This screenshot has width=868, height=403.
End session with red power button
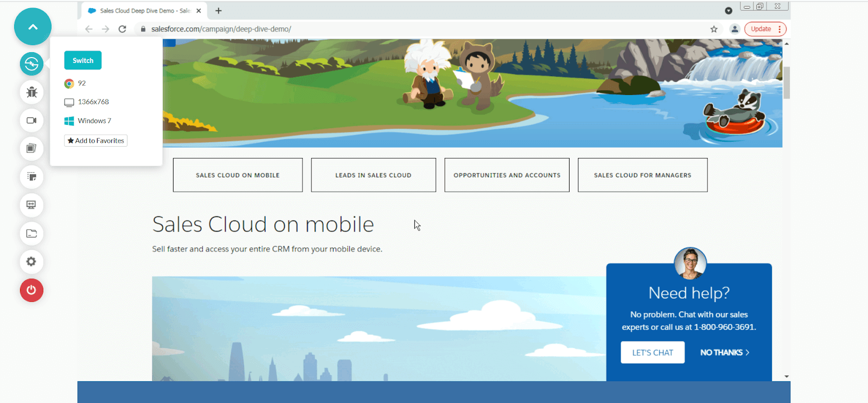pos(31,290)
